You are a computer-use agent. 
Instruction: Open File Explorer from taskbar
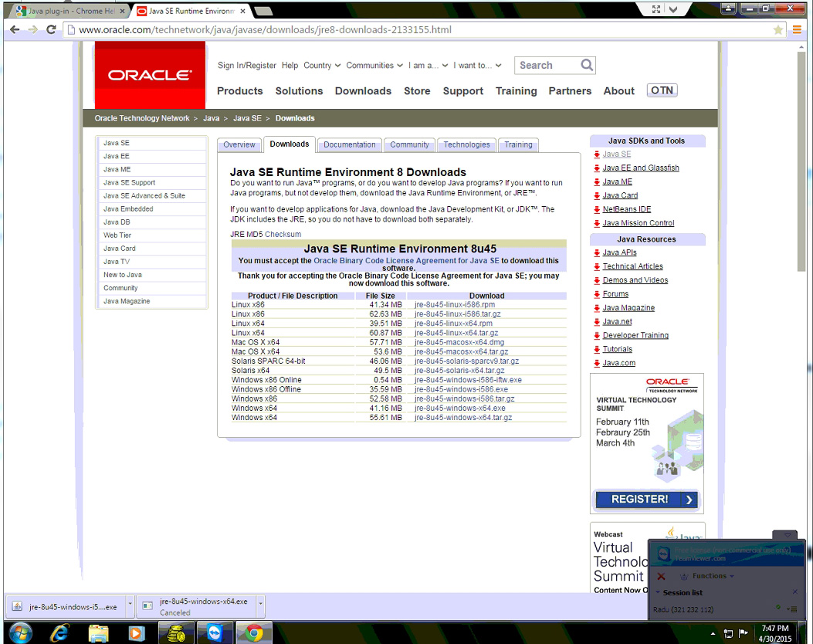coord(98,633)
